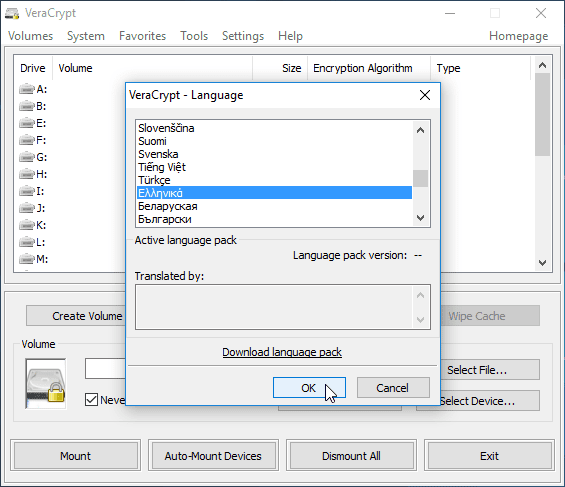The width and height of the screenshot is (565, 487).
Task: Click the Select Device... button
Action: (x=490, y=401)
